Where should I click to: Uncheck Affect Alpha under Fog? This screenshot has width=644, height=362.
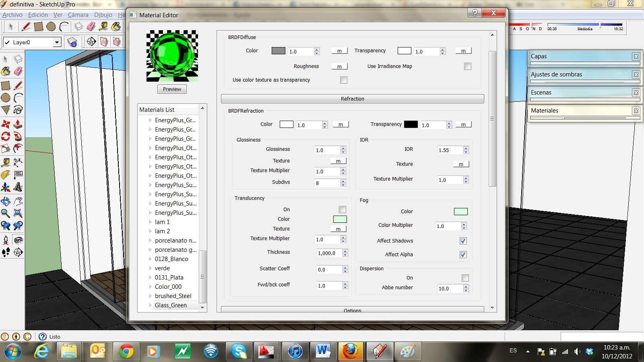click(463, 255)
